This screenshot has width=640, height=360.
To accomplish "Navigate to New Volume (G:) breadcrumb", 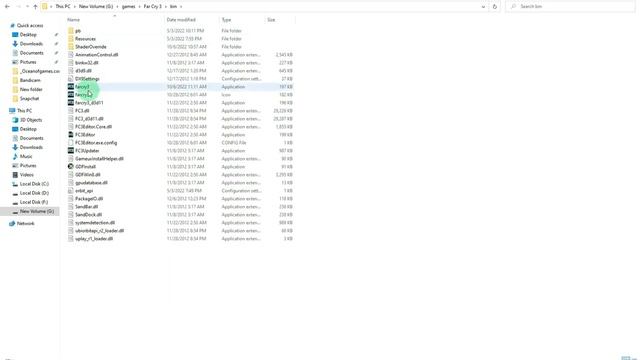I will 96,7.
